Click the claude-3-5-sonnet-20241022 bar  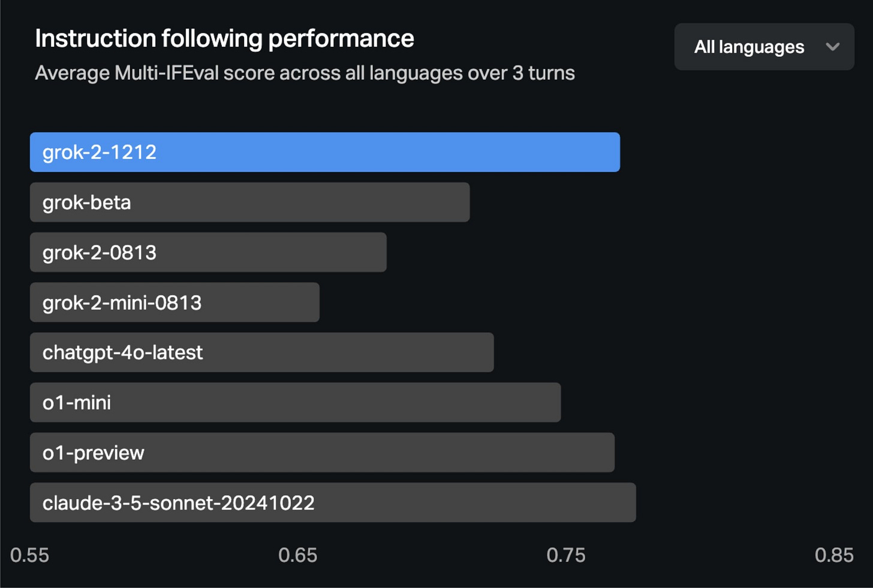pos(333,502)
